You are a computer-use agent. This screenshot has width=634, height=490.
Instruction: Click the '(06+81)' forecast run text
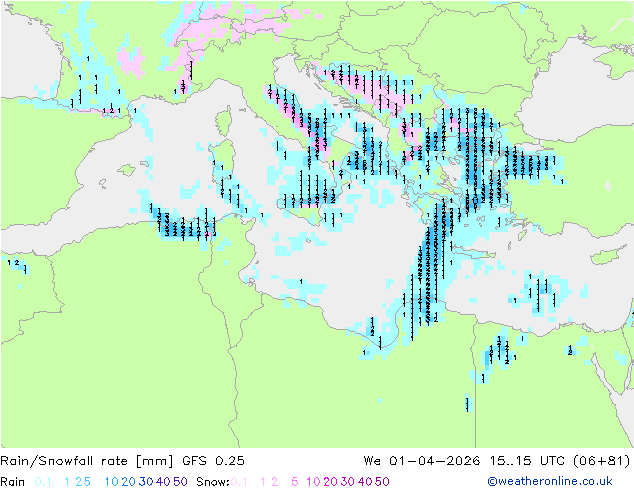tap(602, 461)
